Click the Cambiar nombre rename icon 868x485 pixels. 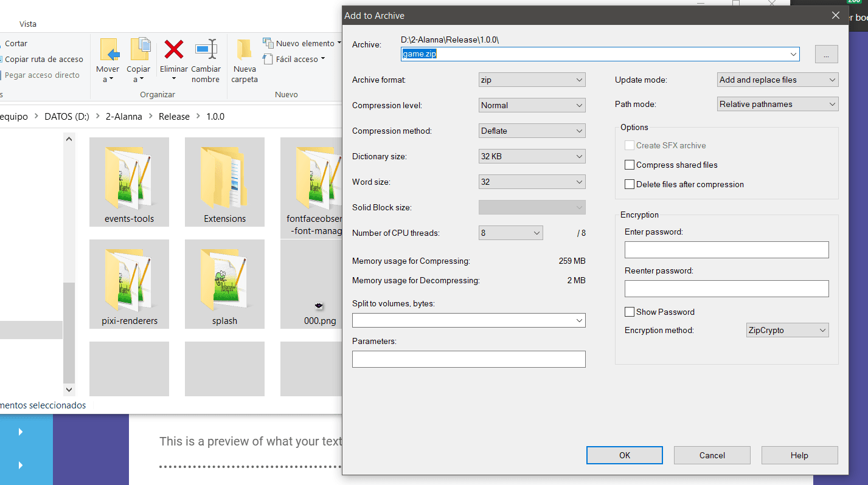click(x=206, y=50)
